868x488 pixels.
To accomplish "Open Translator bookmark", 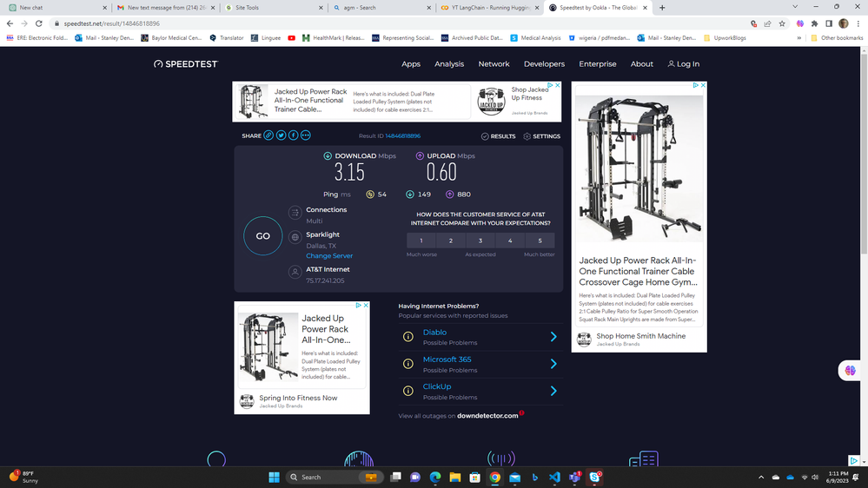I will 227,38.
